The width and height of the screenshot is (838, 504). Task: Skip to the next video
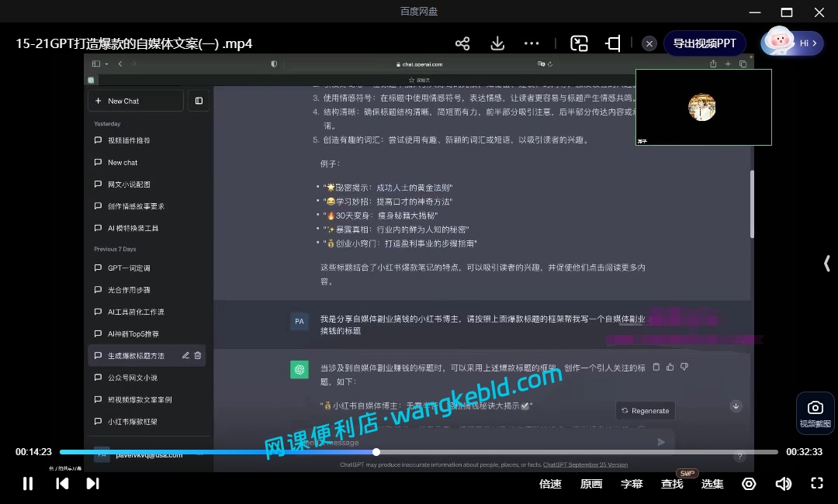point(92,483)
